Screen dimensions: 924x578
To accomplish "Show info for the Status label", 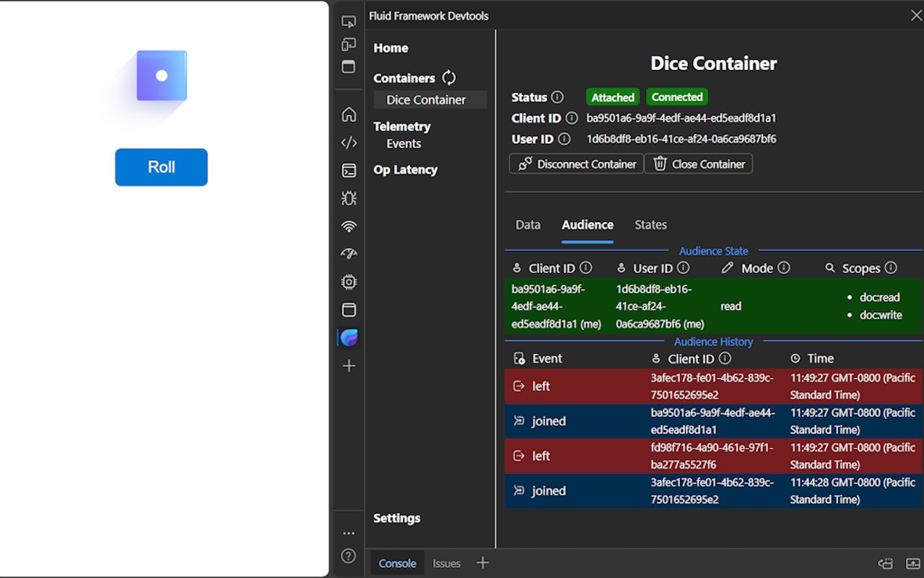I will point(557,97).
